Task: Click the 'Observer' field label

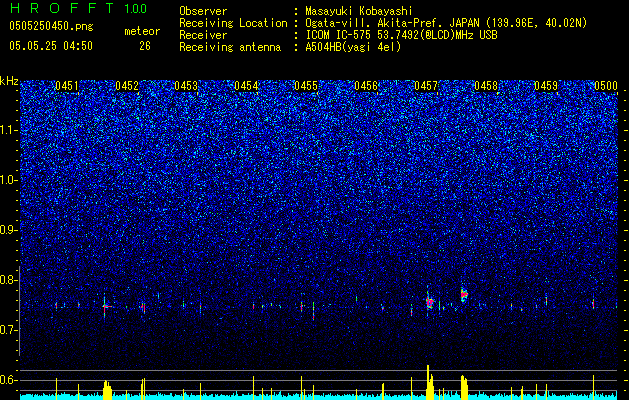Action: click(x=203, y=11)
